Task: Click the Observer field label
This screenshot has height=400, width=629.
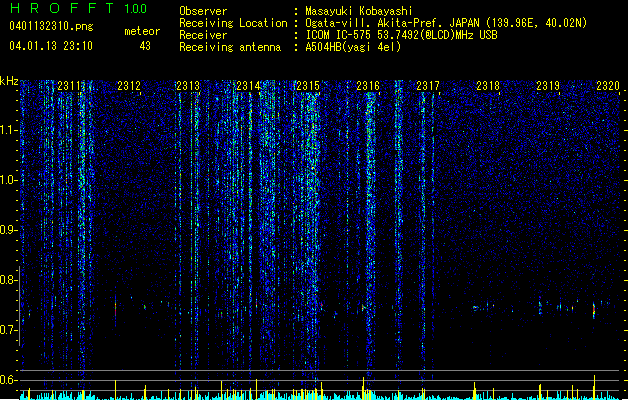Action: 203,11
